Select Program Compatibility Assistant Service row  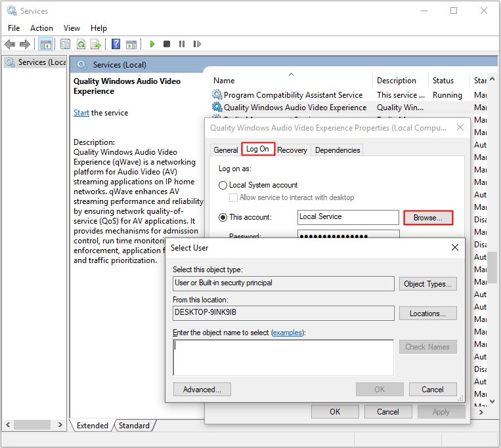click(x=349, y=94)
